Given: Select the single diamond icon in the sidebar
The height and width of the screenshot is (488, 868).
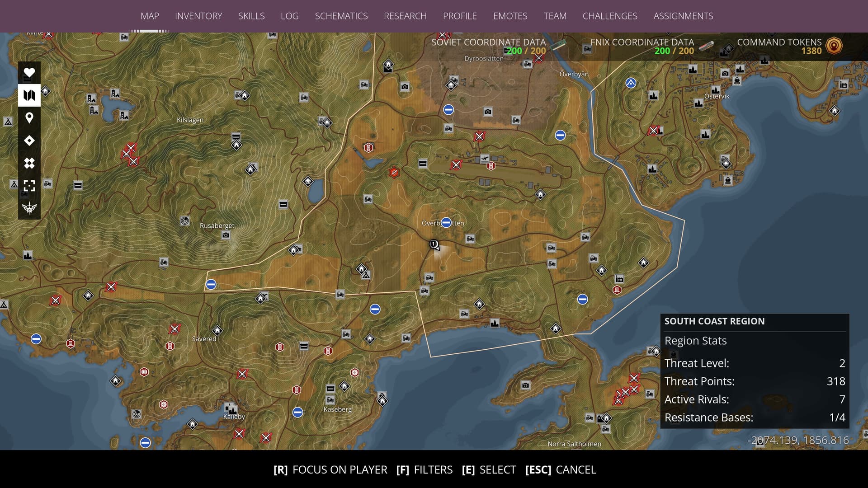Looking at the screenshot, I should tap(29, 141).
